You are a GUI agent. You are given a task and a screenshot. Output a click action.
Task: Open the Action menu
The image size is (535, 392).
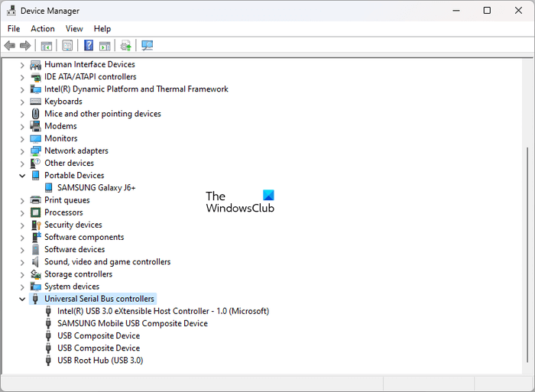click(43, 29)
